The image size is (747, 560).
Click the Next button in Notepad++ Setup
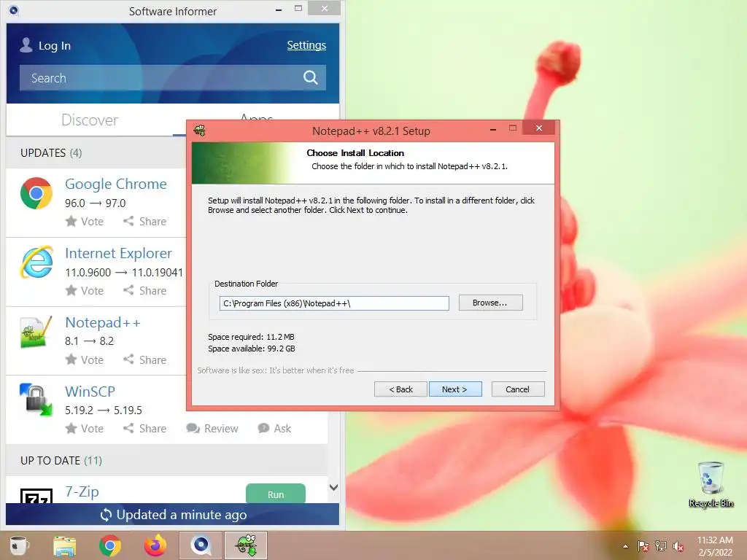point(455,389)
